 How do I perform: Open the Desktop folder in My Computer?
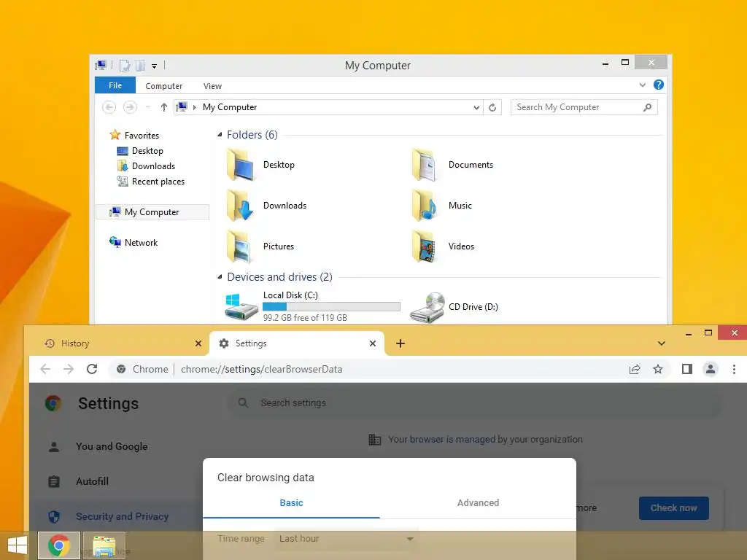pos(239,165)
